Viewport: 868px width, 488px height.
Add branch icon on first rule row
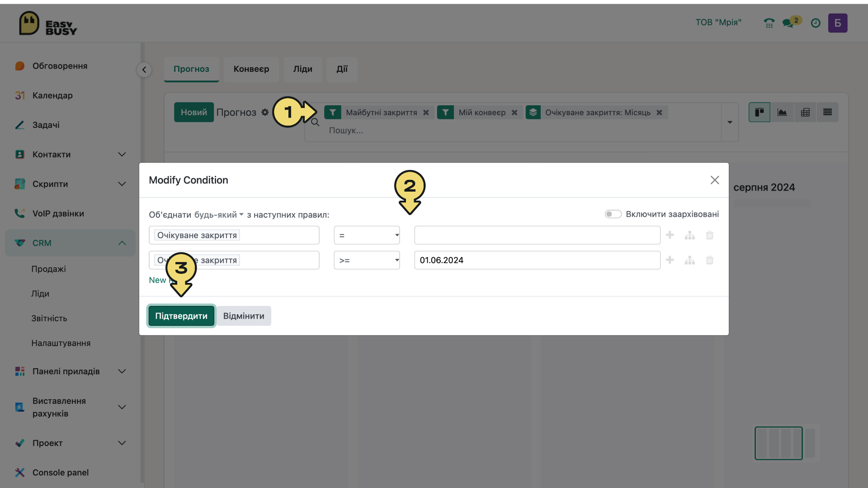click(690, 235)
